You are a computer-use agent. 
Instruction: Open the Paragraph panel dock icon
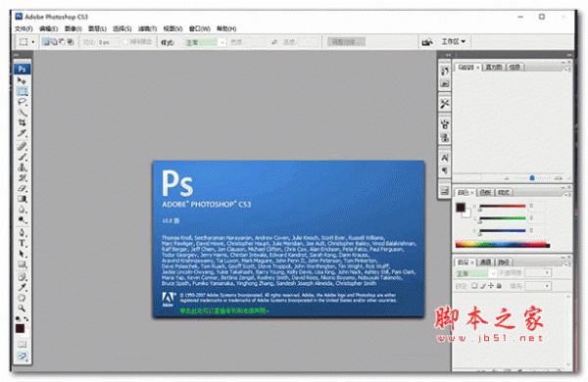(445, 170)
